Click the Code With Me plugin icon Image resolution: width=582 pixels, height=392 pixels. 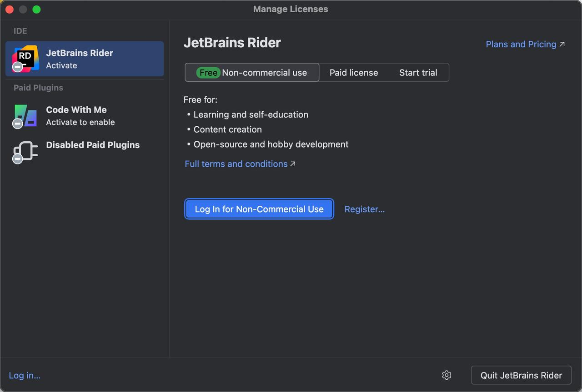25,116
